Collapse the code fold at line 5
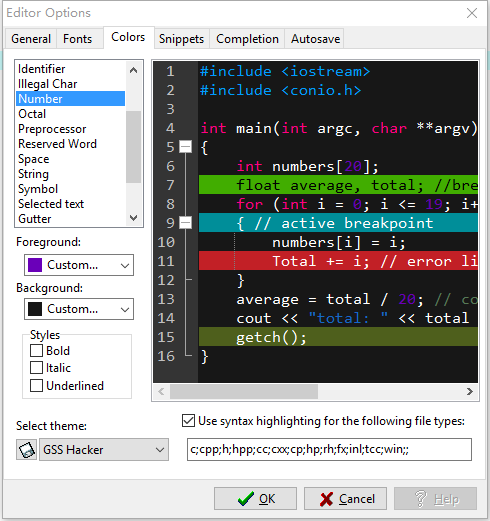 [186, 147]
